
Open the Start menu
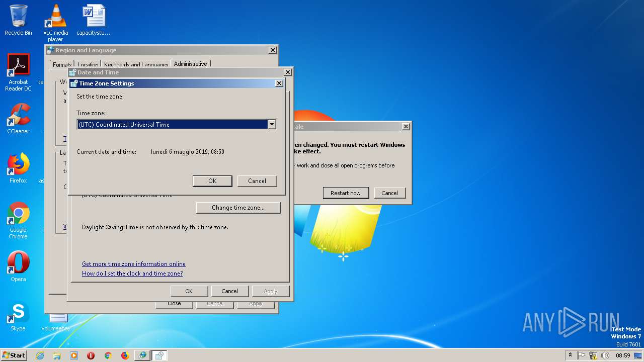click(x=14, y=355)
